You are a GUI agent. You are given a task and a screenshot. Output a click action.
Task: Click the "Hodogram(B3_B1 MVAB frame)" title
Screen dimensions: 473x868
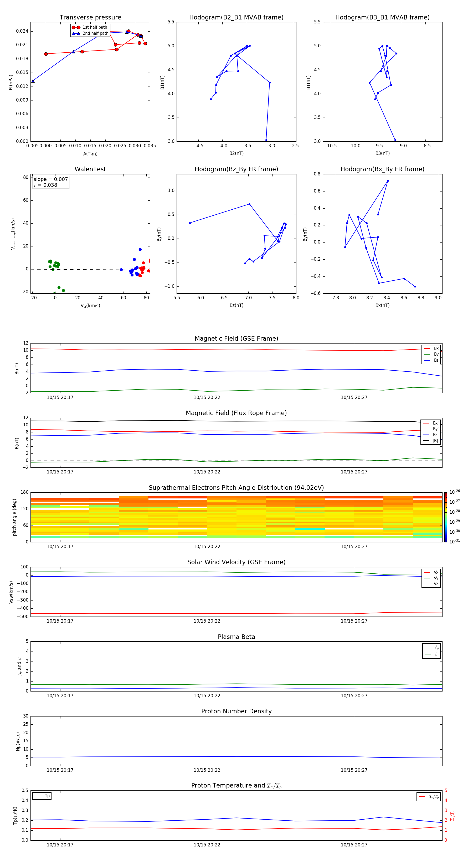tap(382, 18)
